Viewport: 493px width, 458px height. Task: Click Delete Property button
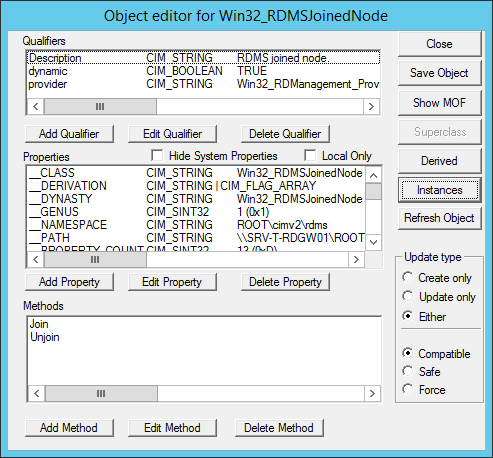285,282
